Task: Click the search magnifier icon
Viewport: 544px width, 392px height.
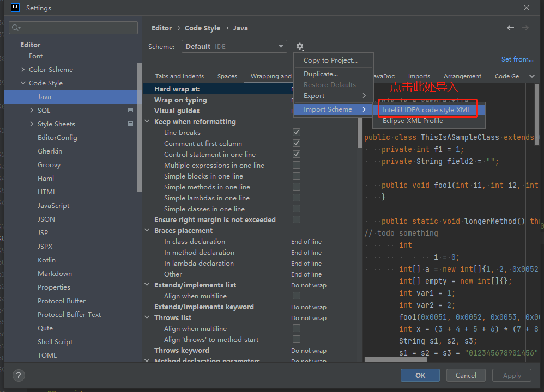Action: (16, 27)
